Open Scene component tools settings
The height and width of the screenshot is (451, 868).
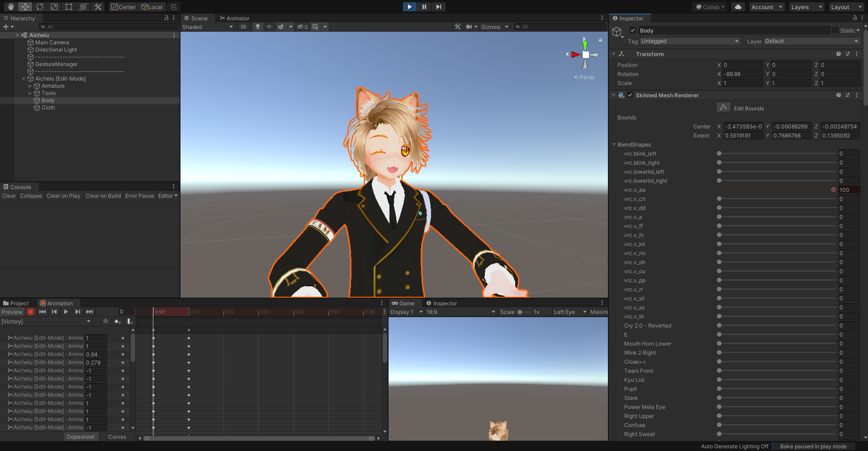(458, 27)
